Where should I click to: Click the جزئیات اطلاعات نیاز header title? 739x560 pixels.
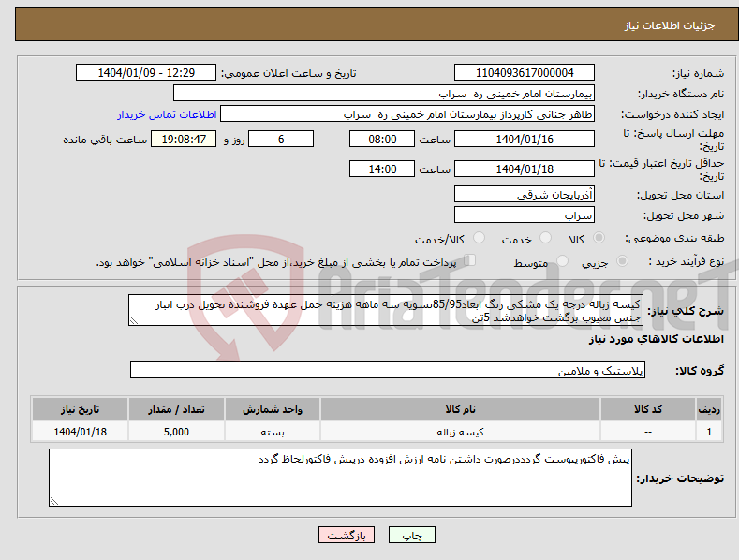(670, 25)
